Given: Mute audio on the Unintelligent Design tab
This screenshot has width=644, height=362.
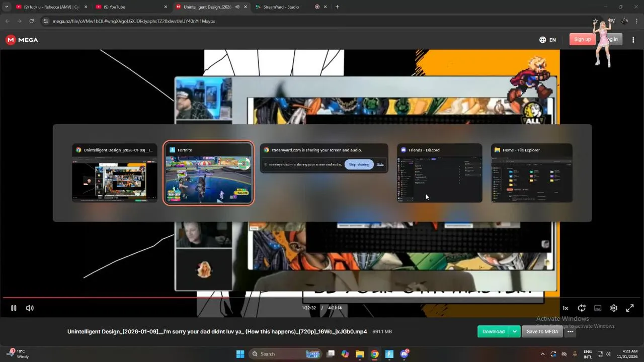Looking at the screenshot, I should (x=237, y=7).
